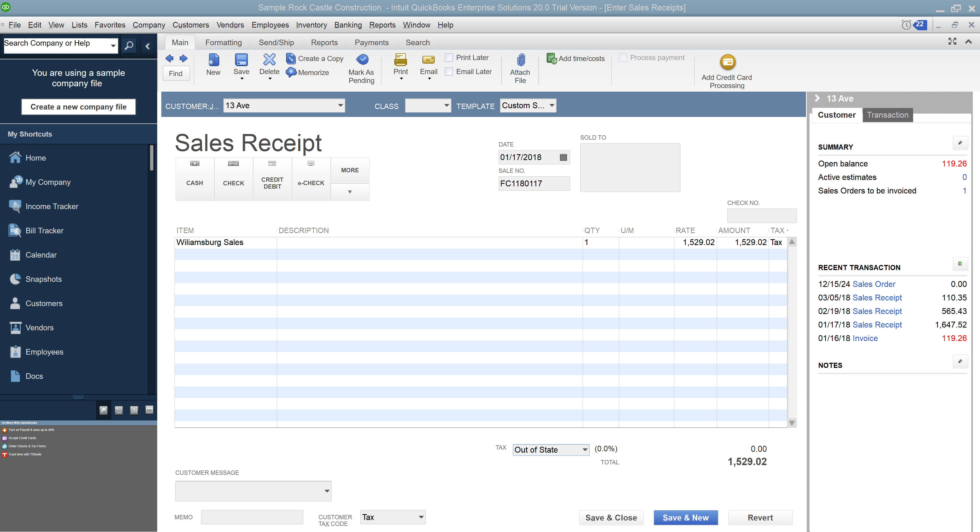980x532 pixels.
Task: Open the Customer Message dropdown
Action: click(x=327, y=491)
